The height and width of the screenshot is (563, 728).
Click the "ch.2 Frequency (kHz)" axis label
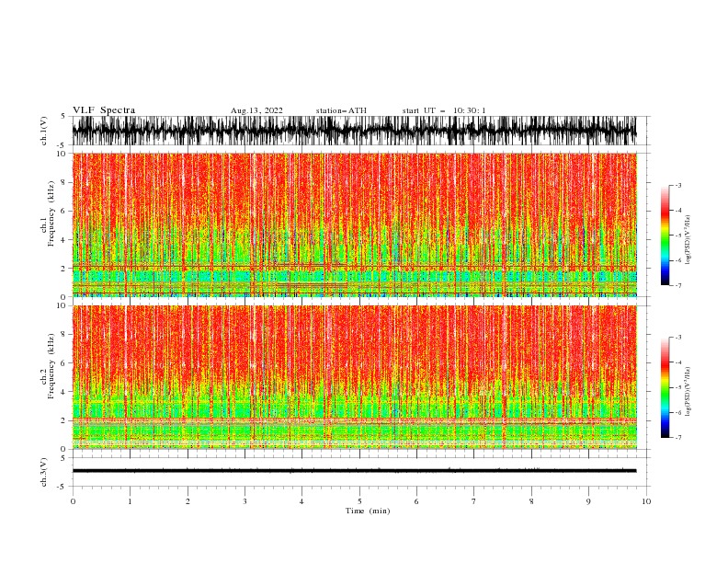pyautogui.click(x=48, y=365)
